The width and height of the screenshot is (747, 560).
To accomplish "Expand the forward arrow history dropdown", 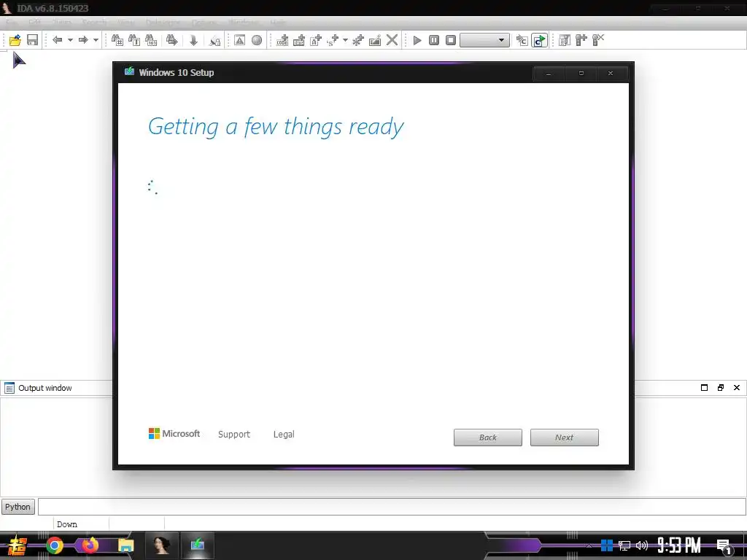I will [x=96, y=40].
